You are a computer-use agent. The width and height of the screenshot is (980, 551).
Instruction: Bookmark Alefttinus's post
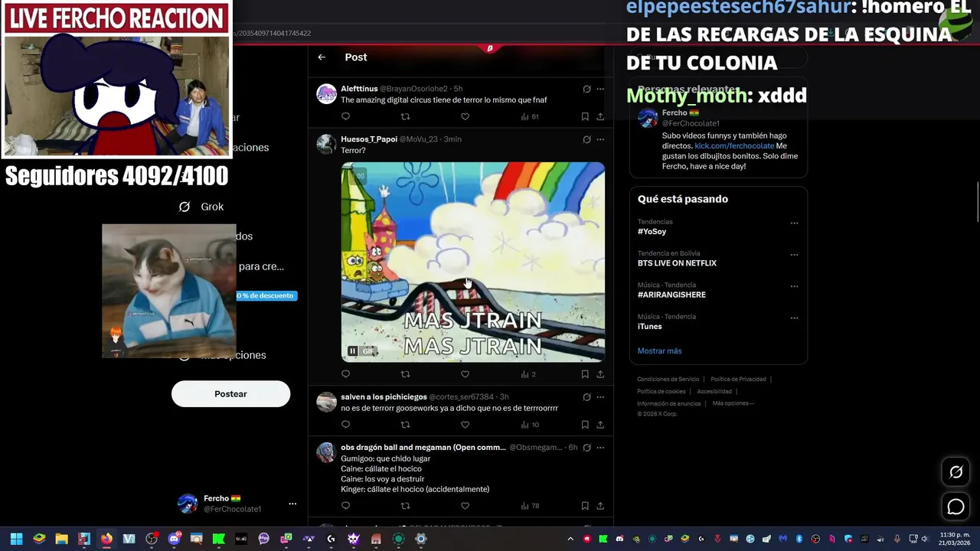coord(585,117)
